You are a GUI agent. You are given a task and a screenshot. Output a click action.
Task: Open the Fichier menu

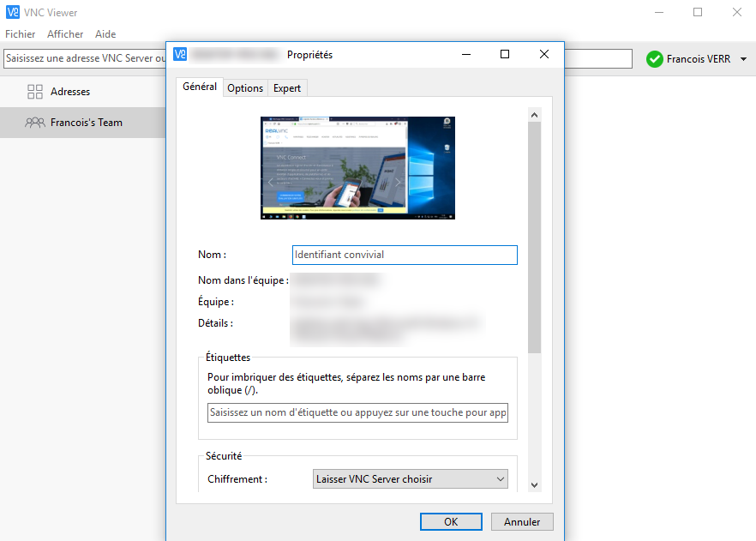click(x=21, y=34)
